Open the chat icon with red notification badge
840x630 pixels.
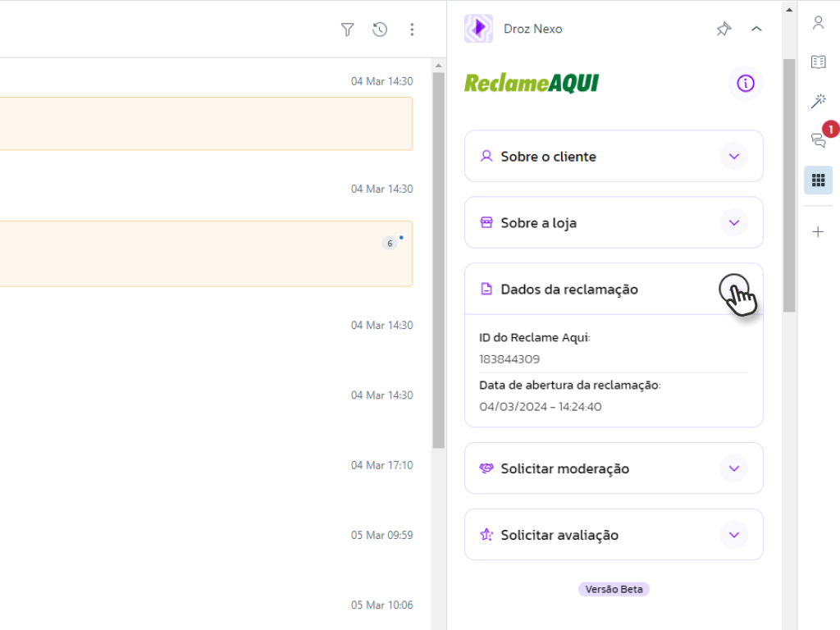818,139
